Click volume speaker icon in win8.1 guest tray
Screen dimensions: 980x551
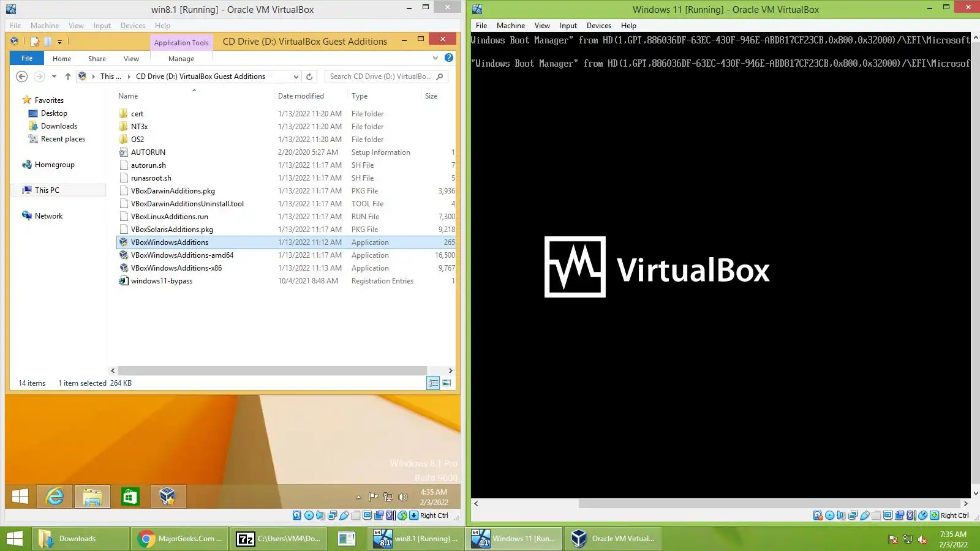[x=402, y=497]
